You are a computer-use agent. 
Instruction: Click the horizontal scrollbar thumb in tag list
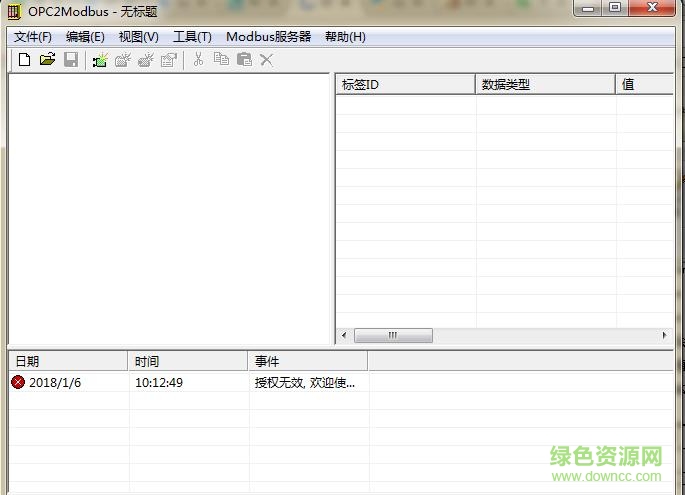pos(393,336)
